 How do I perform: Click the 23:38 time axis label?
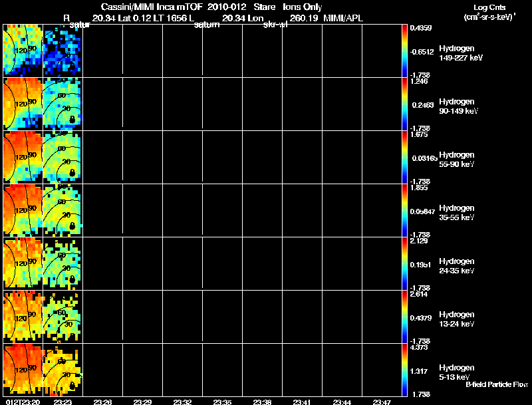point(262,402)
